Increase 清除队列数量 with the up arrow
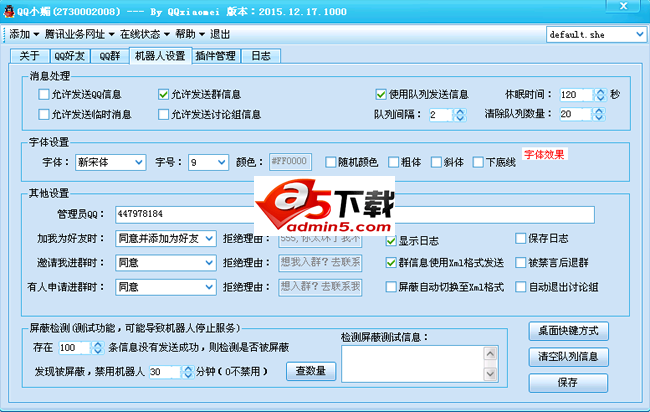Screen dimensions: 650x412 tap(599, 111)
